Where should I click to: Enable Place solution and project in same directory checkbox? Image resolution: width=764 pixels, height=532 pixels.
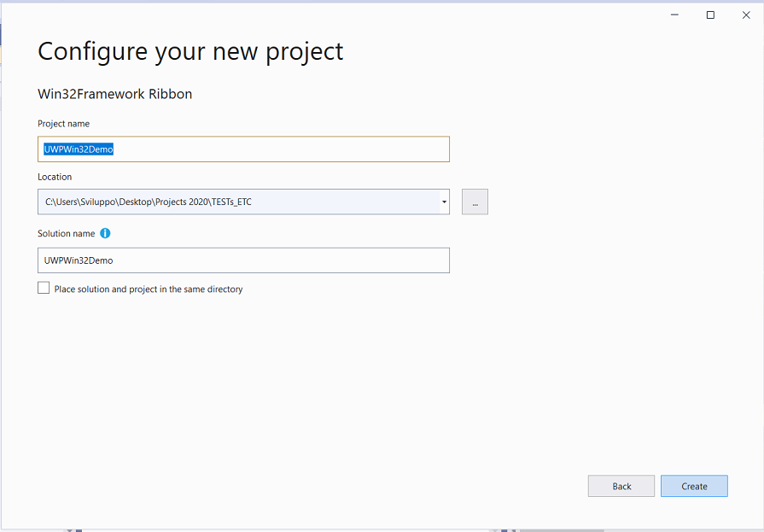pos(44,288)
